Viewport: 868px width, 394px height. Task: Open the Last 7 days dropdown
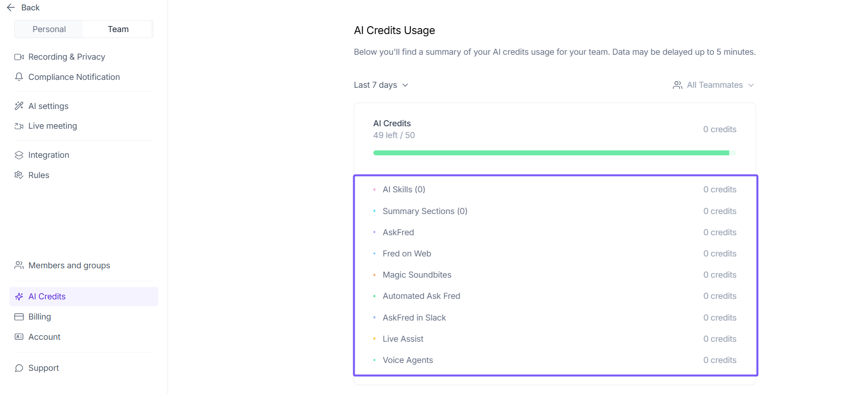click(x=381, y=85)
